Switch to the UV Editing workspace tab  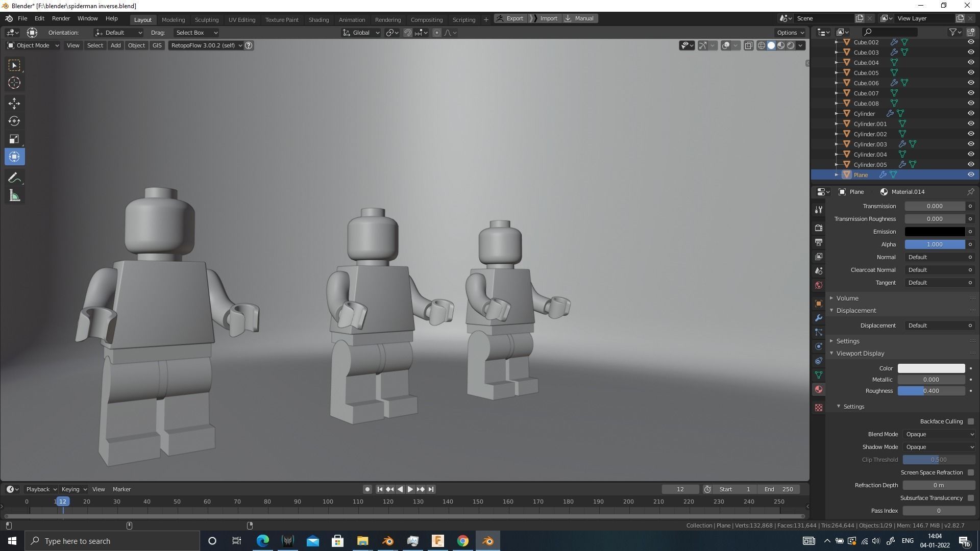tap(241, 19)
